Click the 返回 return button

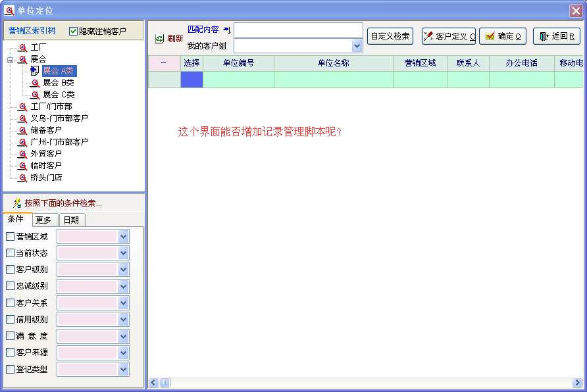[x=557, y=36]
